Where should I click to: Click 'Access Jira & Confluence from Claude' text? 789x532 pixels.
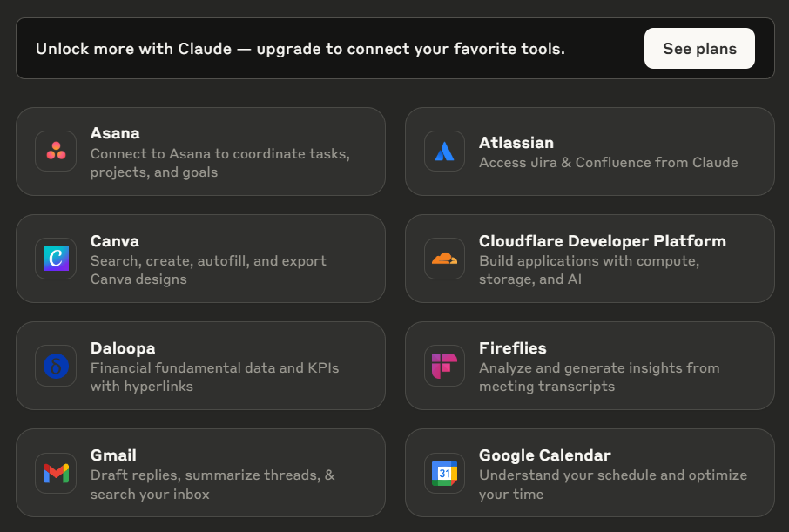609,163
